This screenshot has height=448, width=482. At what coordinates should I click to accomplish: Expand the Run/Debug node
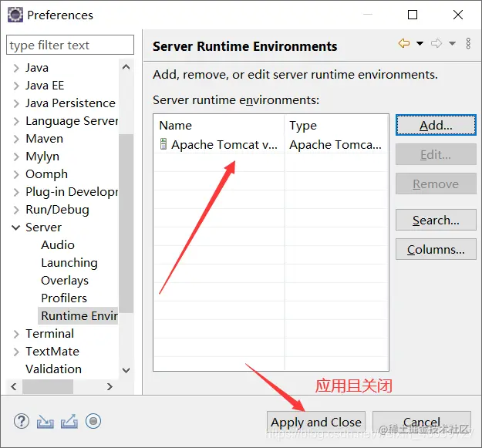tap(16, 210)
